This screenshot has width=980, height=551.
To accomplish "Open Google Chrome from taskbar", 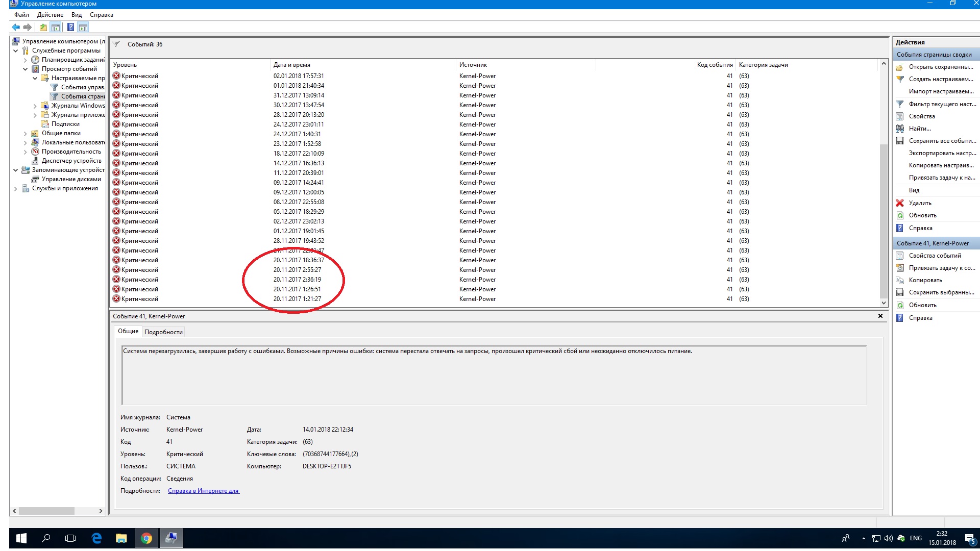I will 146,538.
